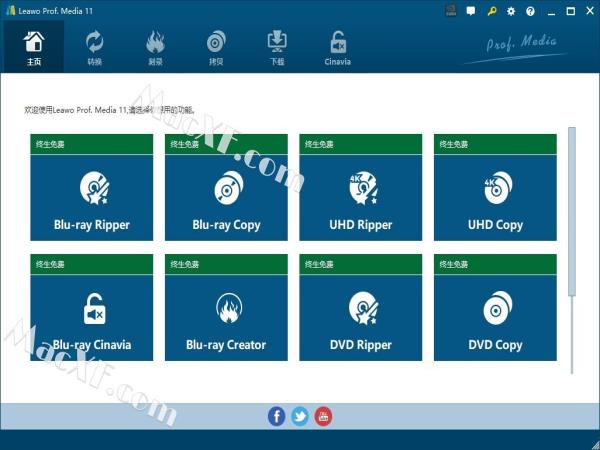Screen dimensions: 600x450
Task: Open the 刻录 (Burn) flame module
Action: pos(155,46)
